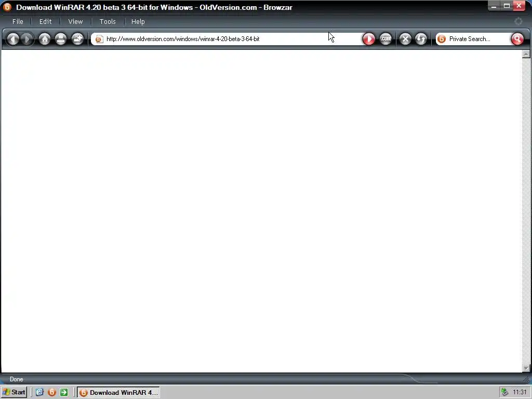This screenshot has width=532, height=399.
Task: Click the 11:31 clock in tray
Action: coord(520,393)
